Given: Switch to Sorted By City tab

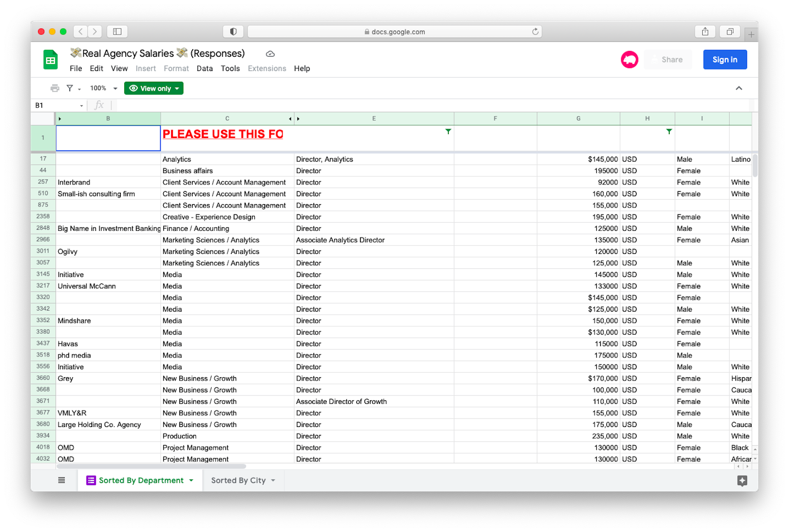Looking at the screenshot, I should 238,480.
